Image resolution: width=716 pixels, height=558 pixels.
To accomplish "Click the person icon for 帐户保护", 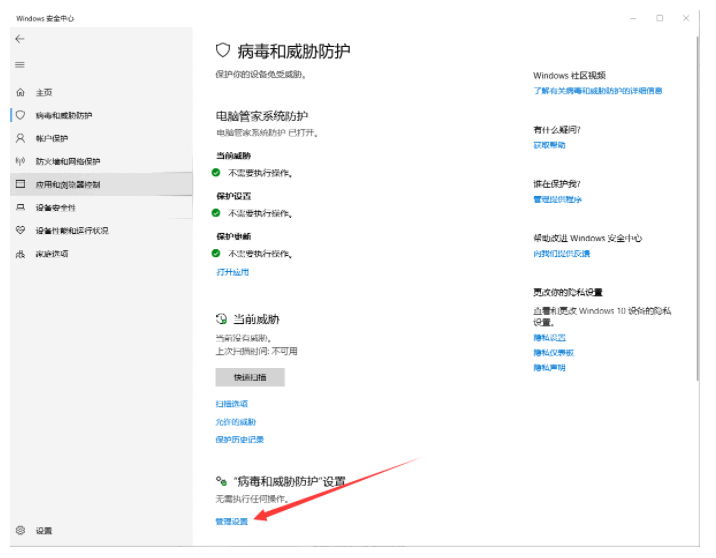I will click(20, 138).
